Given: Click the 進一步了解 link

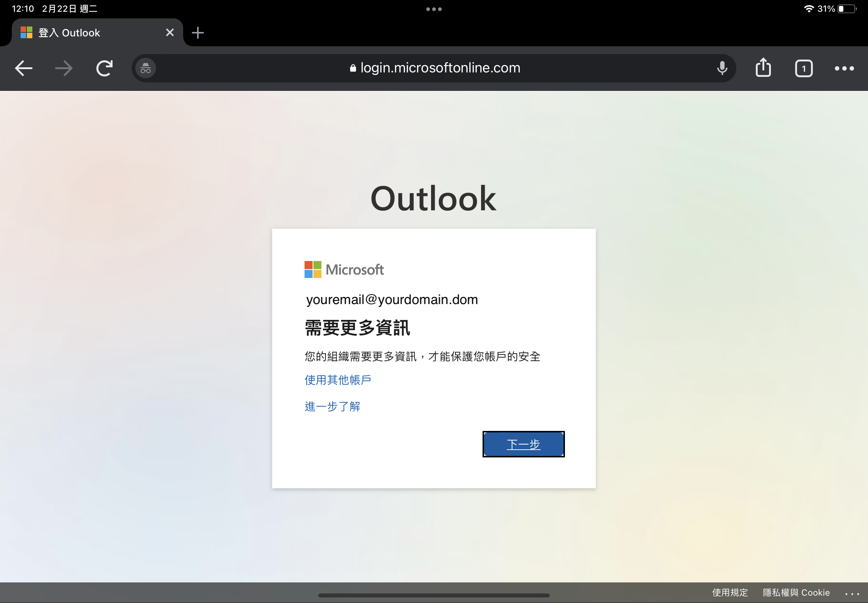Looking at the screenshot, I should [332, 407].
